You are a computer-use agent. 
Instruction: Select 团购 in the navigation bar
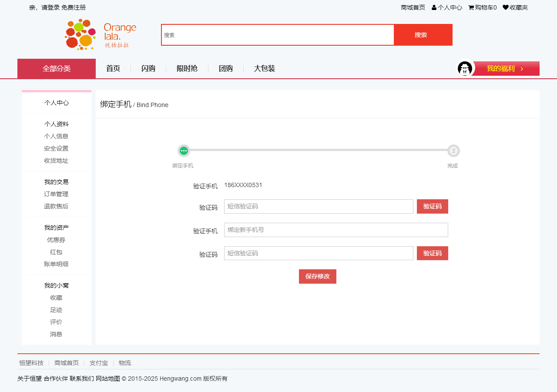click(x=226, y=69)
